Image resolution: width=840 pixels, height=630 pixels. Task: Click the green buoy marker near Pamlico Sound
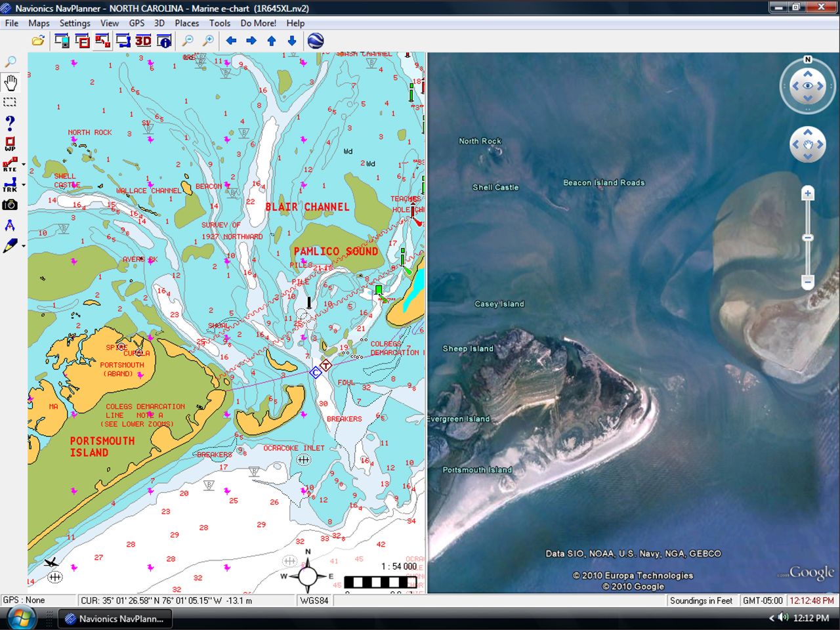379,291
